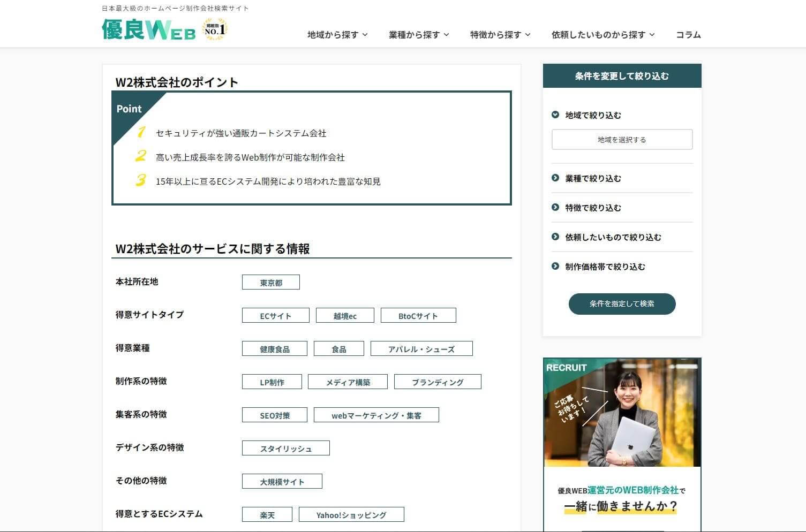Select the ブランディング tag
The image size is (806, 532).
pos(438,382)
